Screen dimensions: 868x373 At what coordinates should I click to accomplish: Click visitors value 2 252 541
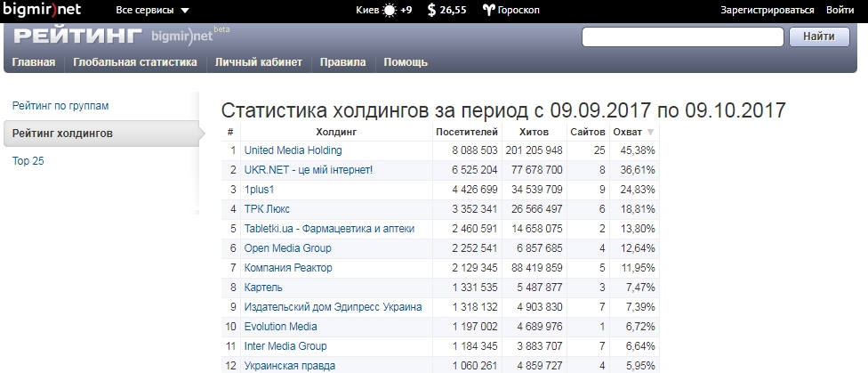tap(475, 248)
